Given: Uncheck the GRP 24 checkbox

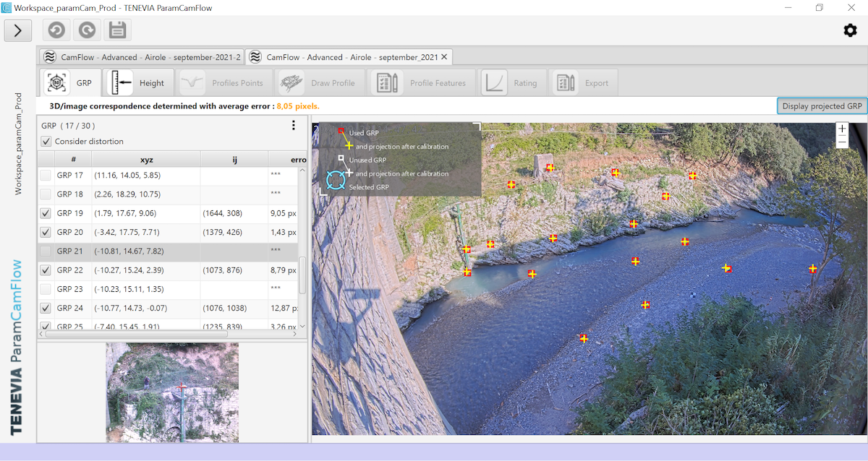Looking at the screenshot, I should pos(46,308).
